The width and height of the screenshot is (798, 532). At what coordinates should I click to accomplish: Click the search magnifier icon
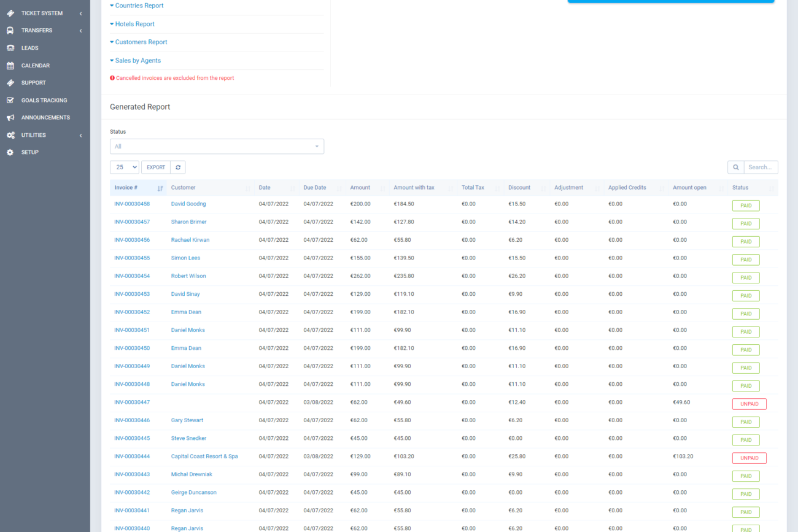(735, 168)
